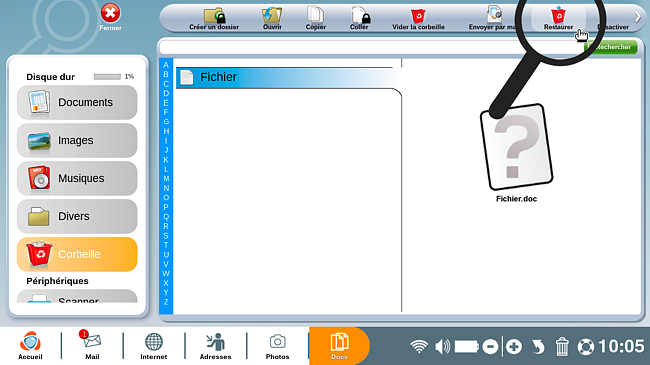Click the battery status icon
This screenshot has height=365, width=650.
pyautogui.click(x=467, y=346)
